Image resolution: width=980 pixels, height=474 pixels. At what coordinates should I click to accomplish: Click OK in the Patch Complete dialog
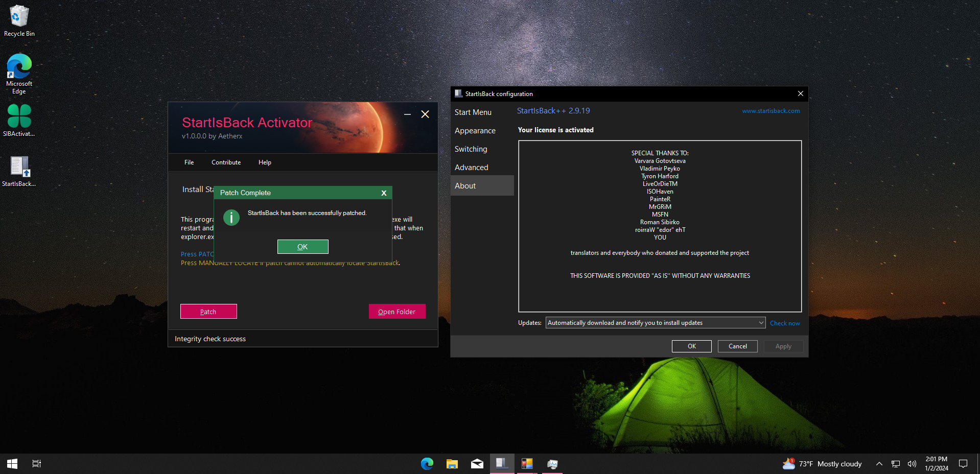303,247
